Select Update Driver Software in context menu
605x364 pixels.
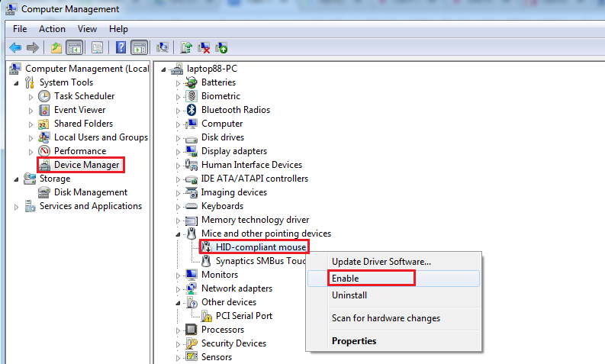tap(394, 262)
